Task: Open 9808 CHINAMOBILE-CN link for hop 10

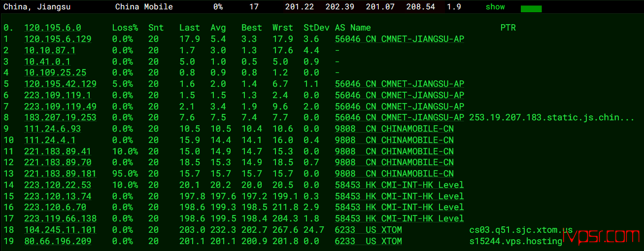Action: [394, 140]
